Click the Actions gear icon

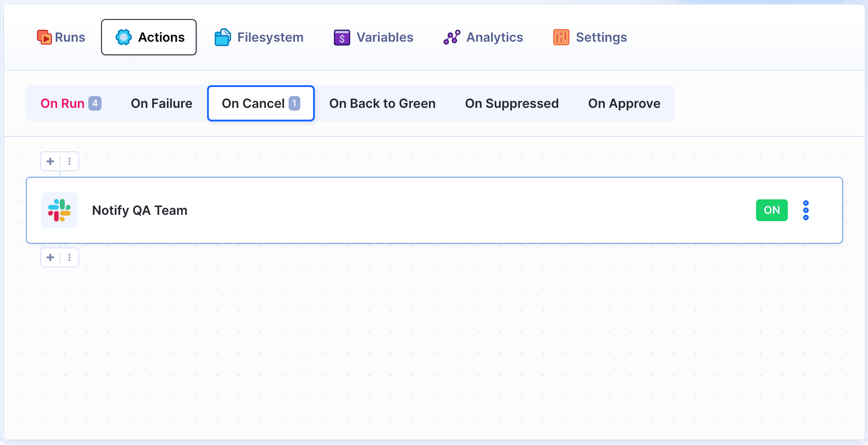[123, 37]
